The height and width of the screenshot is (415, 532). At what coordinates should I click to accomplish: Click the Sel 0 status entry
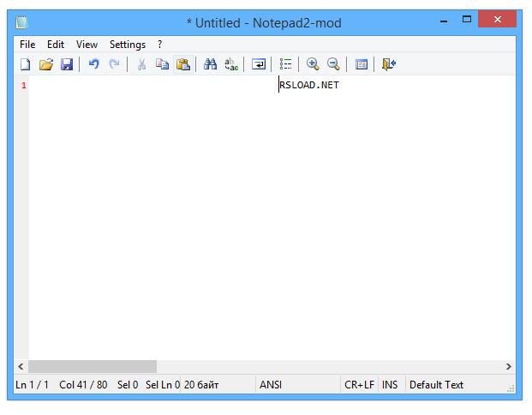pyautogui.click(x=128, y=385)
